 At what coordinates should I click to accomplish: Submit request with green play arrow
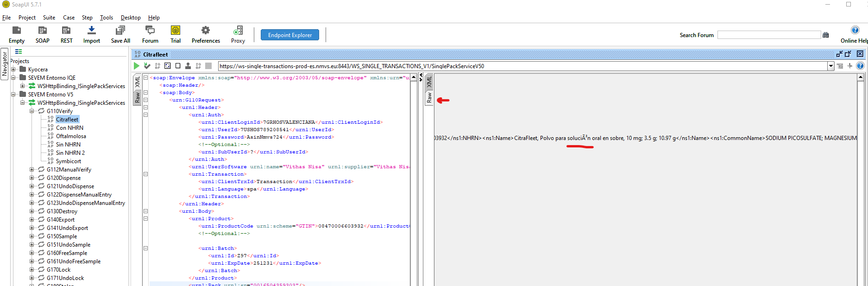pyautogui.click(x=137, y=66)
